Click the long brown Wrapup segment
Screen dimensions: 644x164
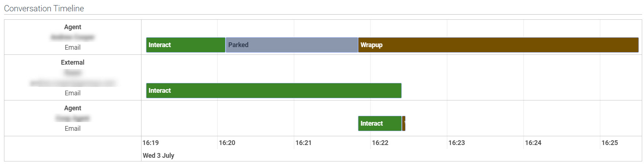pyautogui.click(x=498, y=45)
